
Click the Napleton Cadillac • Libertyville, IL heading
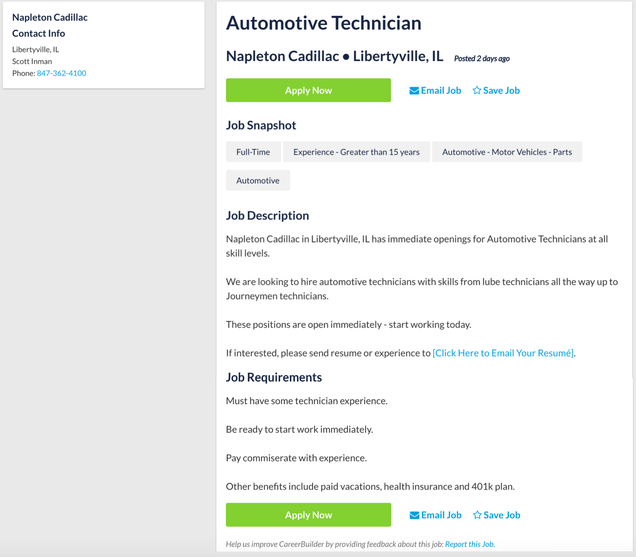[335, 56]
